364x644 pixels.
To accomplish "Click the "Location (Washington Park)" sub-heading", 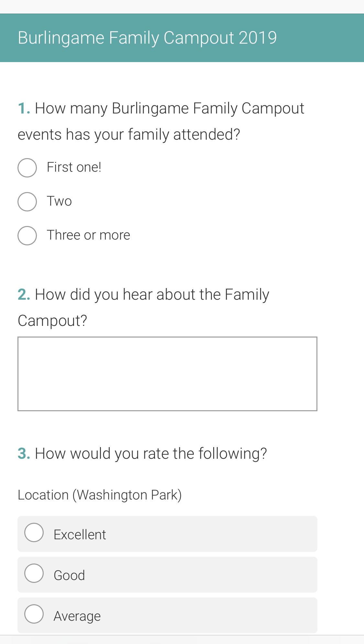I will (x=100, y=495).
